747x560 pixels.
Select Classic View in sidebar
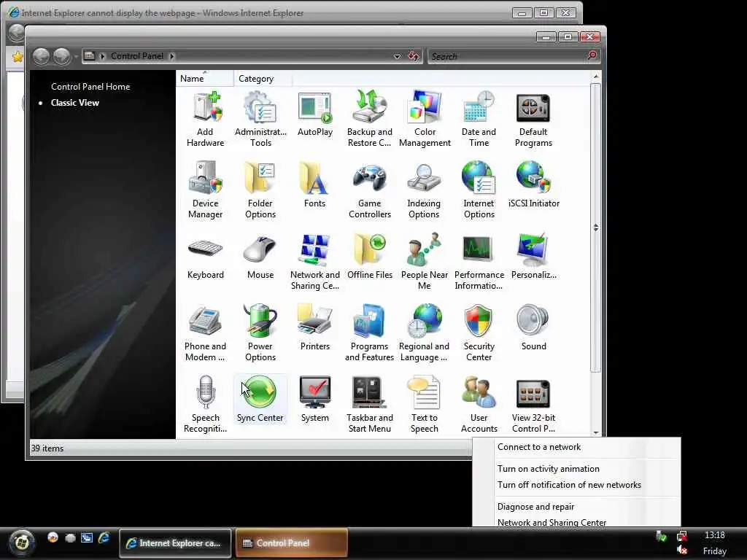pyautogui.click(x=75, y=102)
